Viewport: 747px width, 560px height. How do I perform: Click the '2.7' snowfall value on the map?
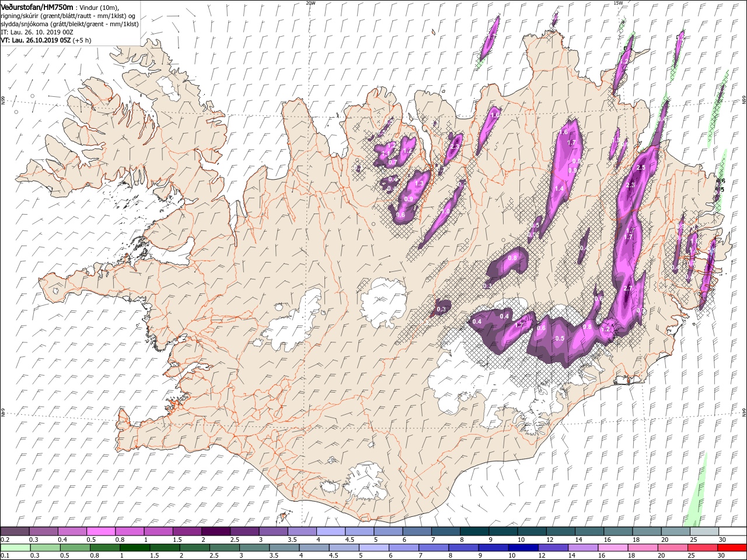(x=629, y=289)
